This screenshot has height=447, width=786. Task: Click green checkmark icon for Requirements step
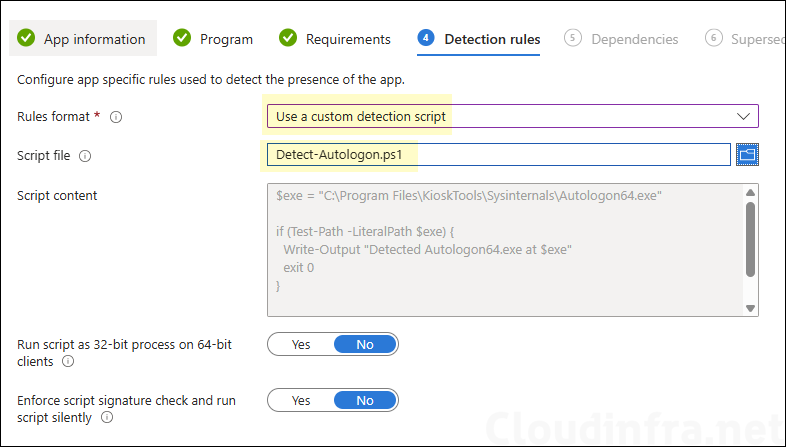point(288,39)
